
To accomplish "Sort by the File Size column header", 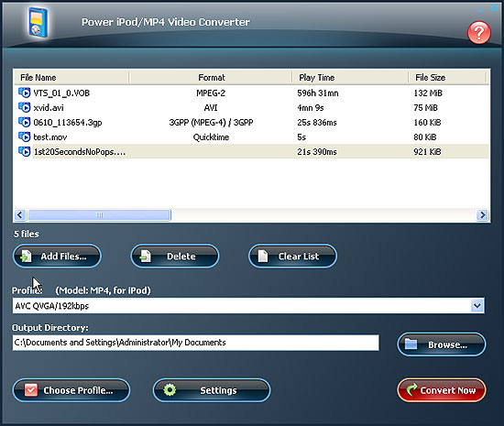I will pyautogui.click(x=447, y=78).
